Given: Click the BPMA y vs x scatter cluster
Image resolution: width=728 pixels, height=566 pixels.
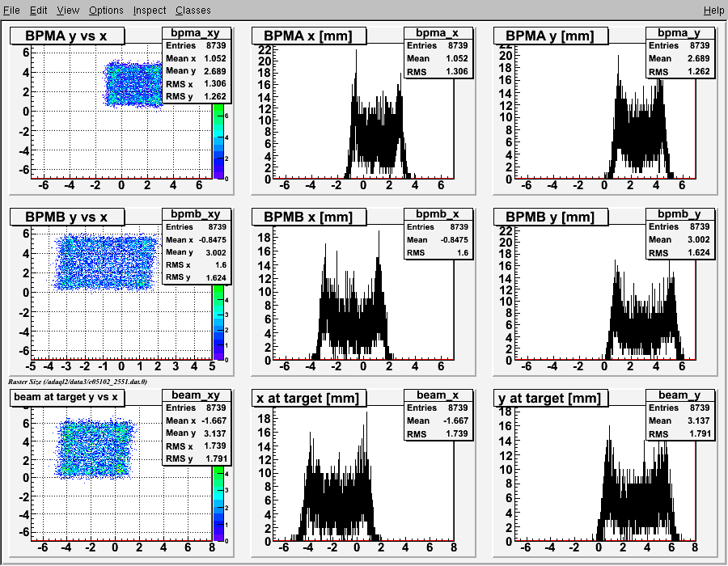Looking at the screenshot, I should click(133, 85).
